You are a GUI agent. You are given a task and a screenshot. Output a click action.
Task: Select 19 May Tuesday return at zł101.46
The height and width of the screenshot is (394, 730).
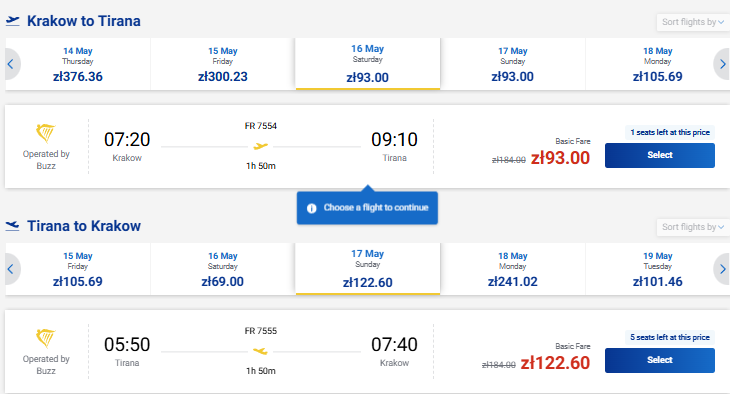pos(657,269)
